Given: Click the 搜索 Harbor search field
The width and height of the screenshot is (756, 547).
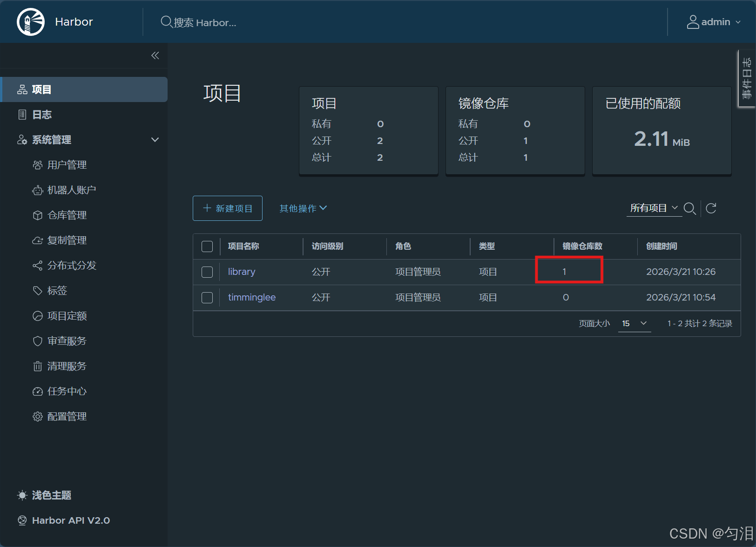Looking at the screenshot, I should pos(205,22).
